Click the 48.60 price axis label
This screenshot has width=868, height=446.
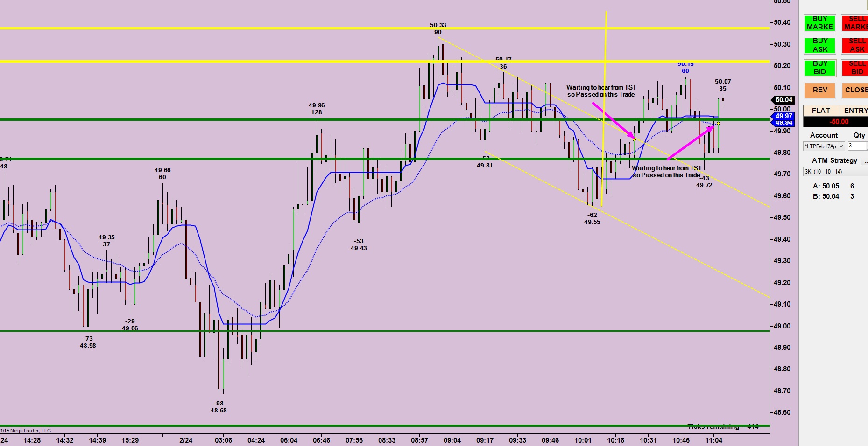(782, 412)
